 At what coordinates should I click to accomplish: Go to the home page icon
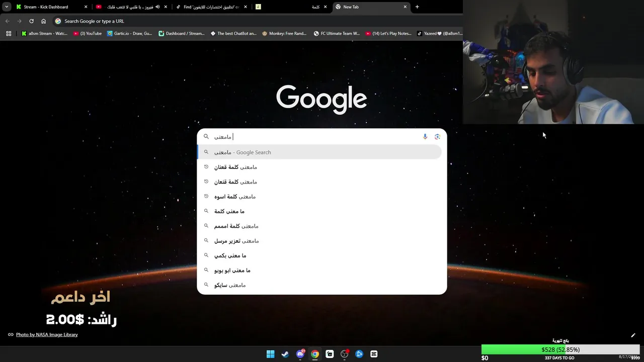click(43, 21)
